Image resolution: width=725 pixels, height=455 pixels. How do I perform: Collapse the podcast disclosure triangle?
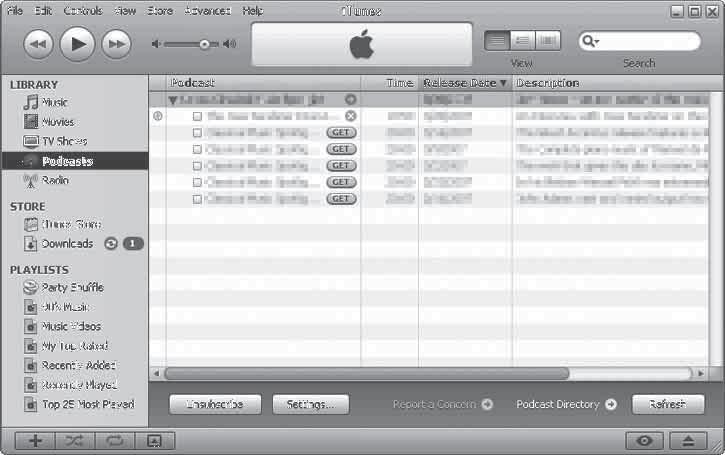(x=173, y=100)
